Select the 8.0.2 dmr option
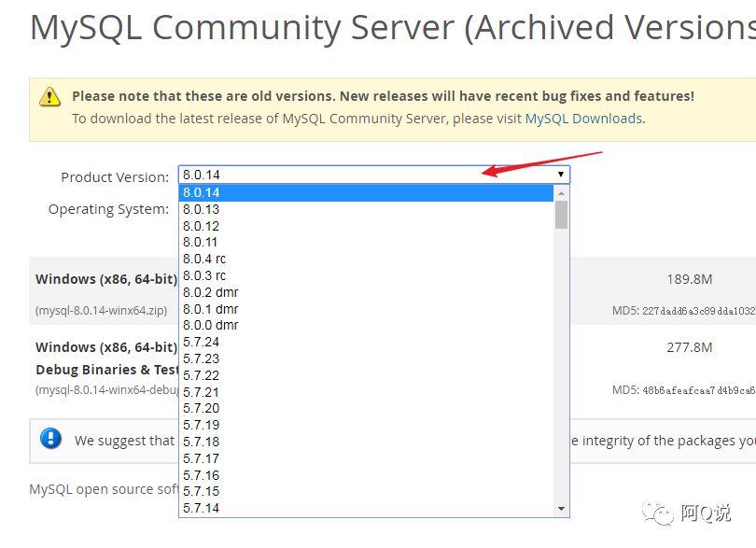Viewport: 756px width, 548px height. pos(367,292)
